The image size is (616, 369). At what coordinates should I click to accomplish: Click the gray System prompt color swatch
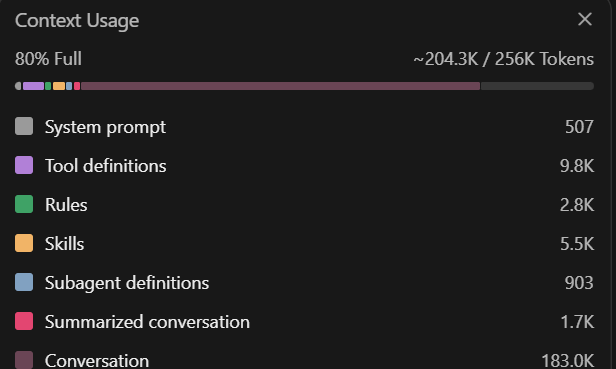(24, 126)
